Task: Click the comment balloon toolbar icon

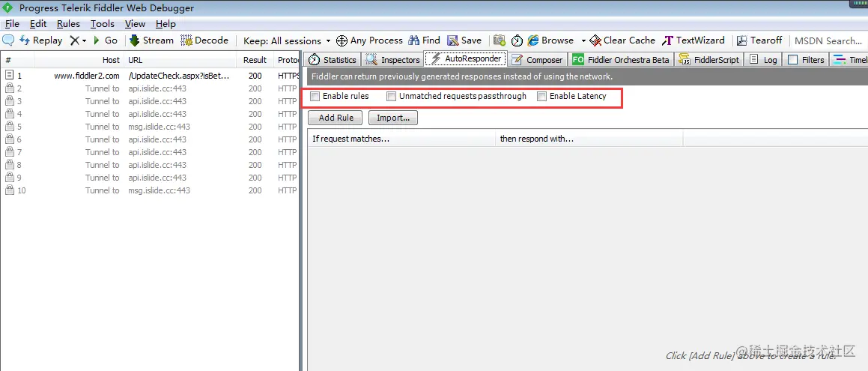Action: point(8,40)
